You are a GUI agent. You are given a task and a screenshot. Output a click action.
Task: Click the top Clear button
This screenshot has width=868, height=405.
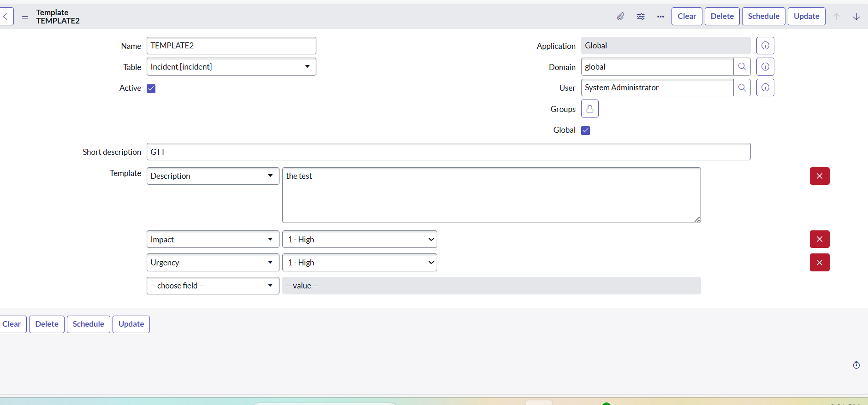coord(687,16)
